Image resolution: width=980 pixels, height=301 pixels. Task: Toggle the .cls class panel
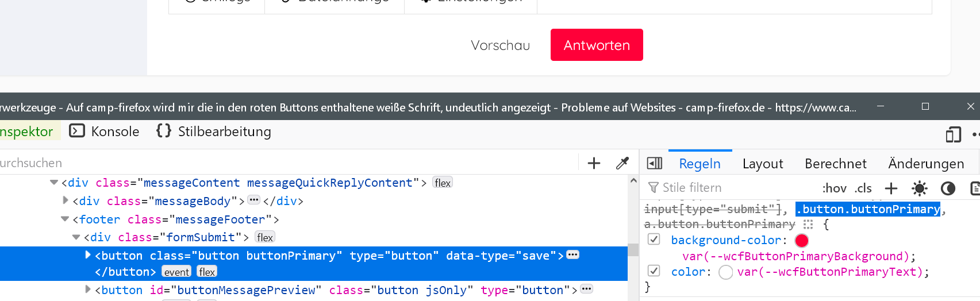(x=863, y=188)
